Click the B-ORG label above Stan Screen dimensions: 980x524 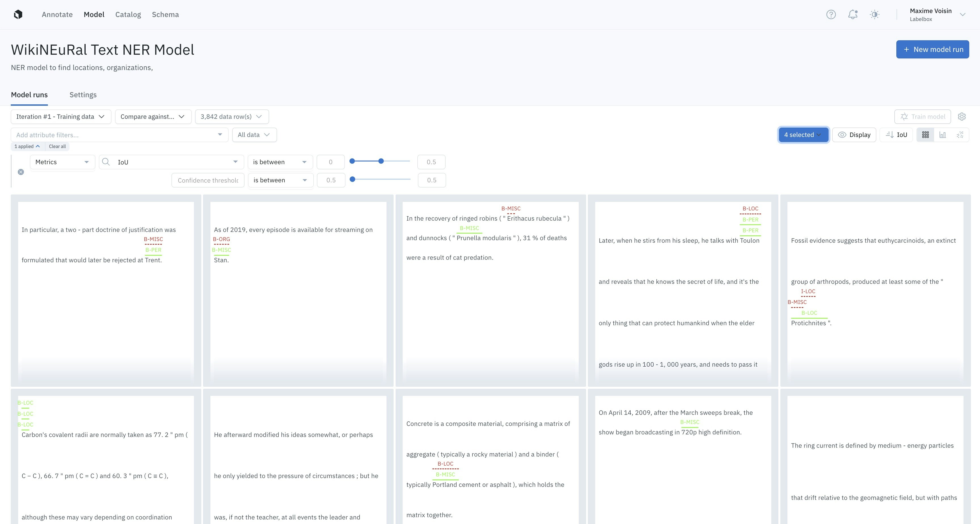click(x=221, y=239)
